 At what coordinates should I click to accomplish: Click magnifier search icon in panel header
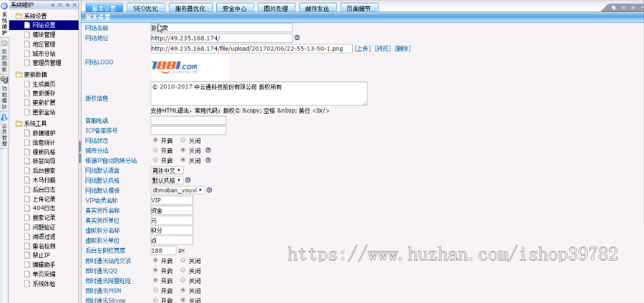click(x=67, y=5)
